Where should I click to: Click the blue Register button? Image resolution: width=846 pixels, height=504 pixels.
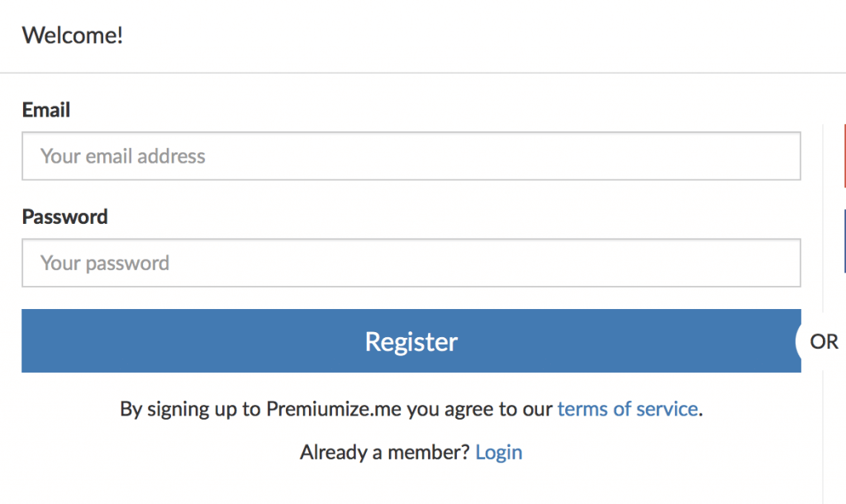point(411,340)
